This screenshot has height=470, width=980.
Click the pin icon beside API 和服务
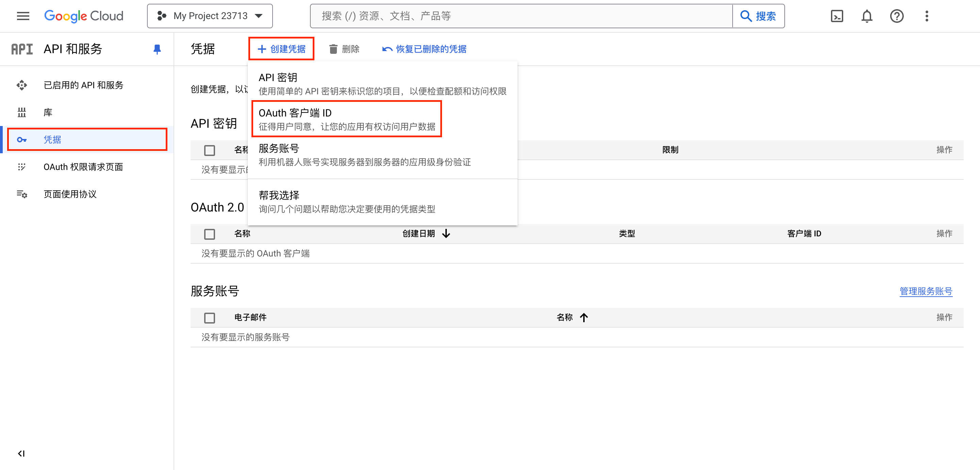tap(157, 49)
